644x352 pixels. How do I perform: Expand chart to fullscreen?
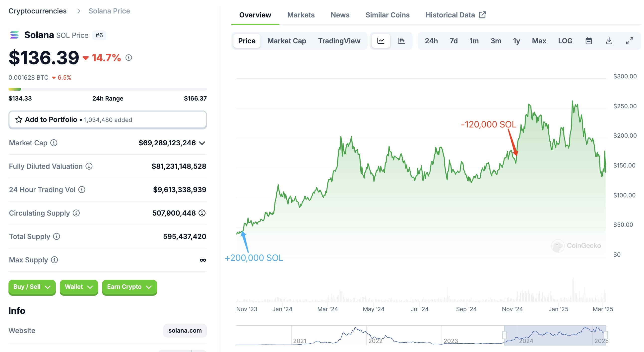630,41
